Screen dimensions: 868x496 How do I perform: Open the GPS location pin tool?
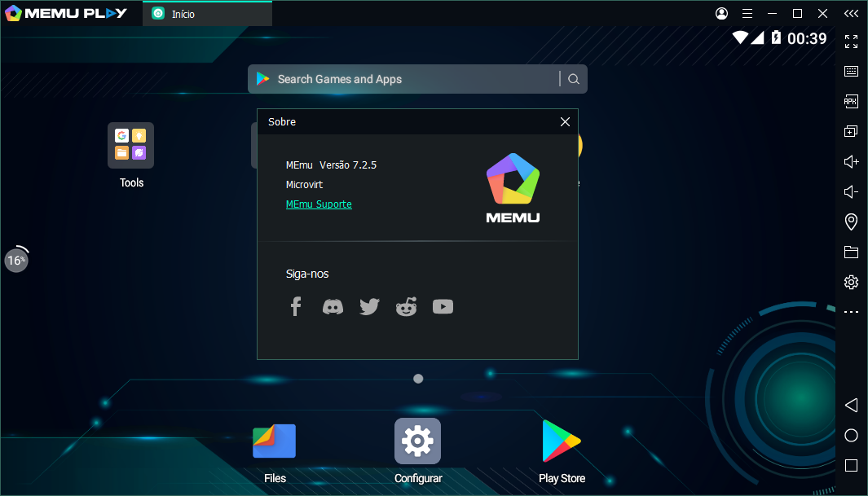coord(851,222)
